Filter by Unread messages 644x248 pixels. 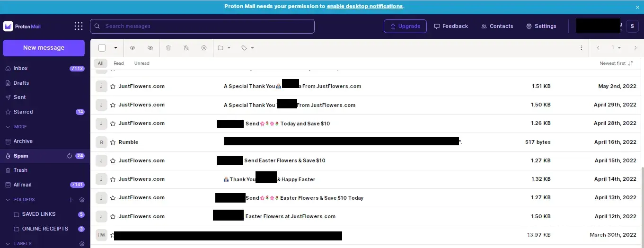coord(142,63)
